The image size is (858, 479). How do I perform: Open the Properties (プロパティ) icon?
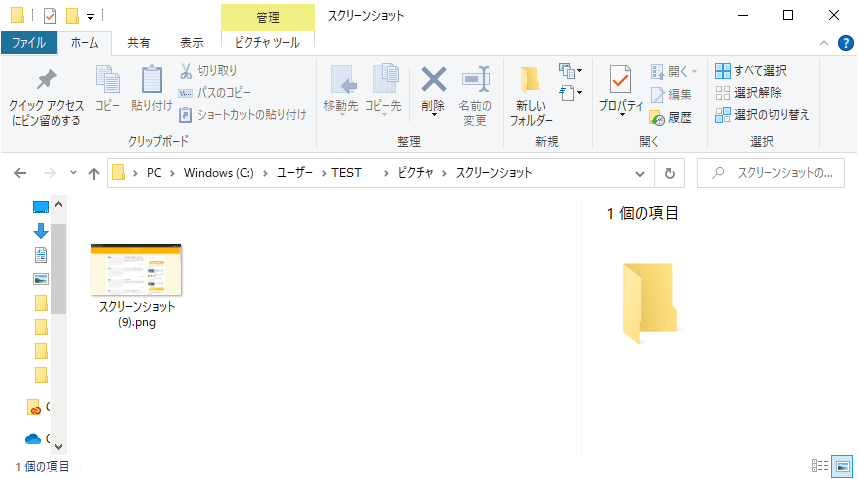click(621, 80)
